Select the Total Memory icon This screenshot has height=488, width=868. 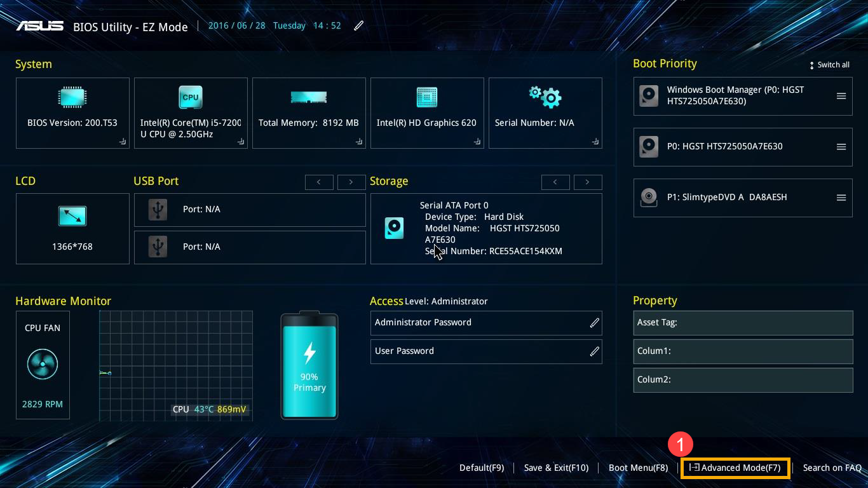point(309,97)
